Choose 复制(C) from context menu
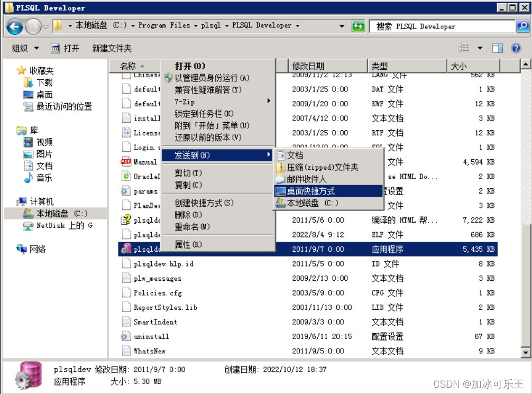532x394 pixels. (218, 185)
